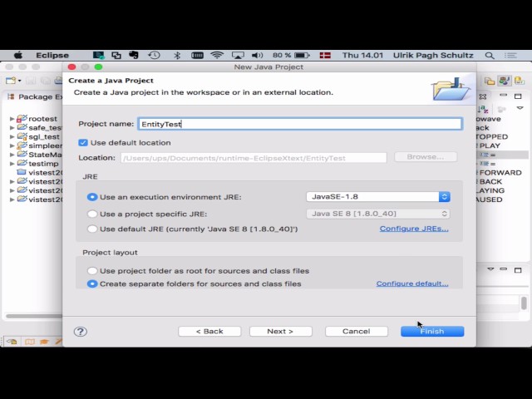Open the JavaSE-1.8 execution environment dropdown
Viewport: 532px width, 399px height.
point(378,197)
